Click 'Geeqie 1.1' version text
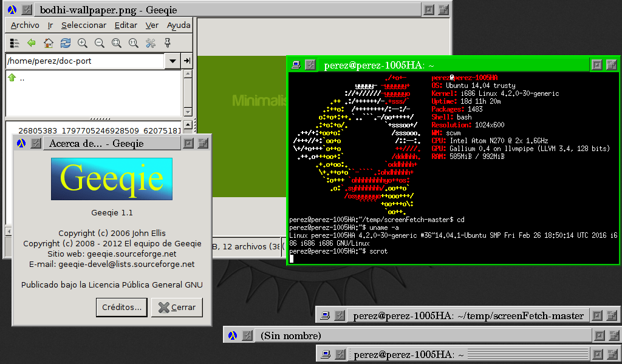 point(112,213)
